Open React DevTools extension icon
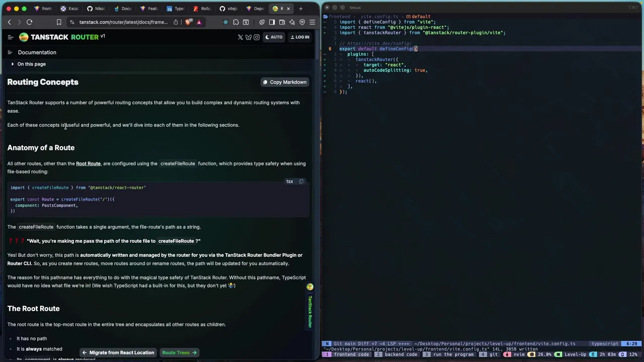This screenshot has height=362, width=644. click(x=225, y=22)
